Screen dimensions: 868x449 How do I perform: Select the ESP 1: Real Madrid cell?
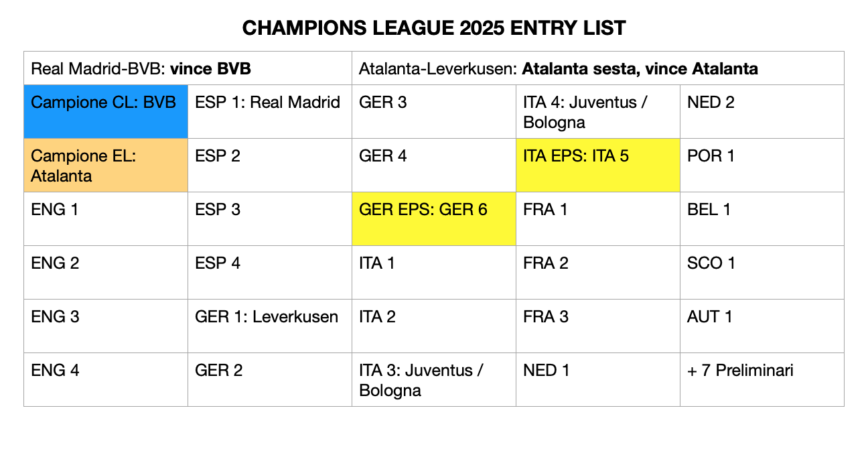point(270,111)
